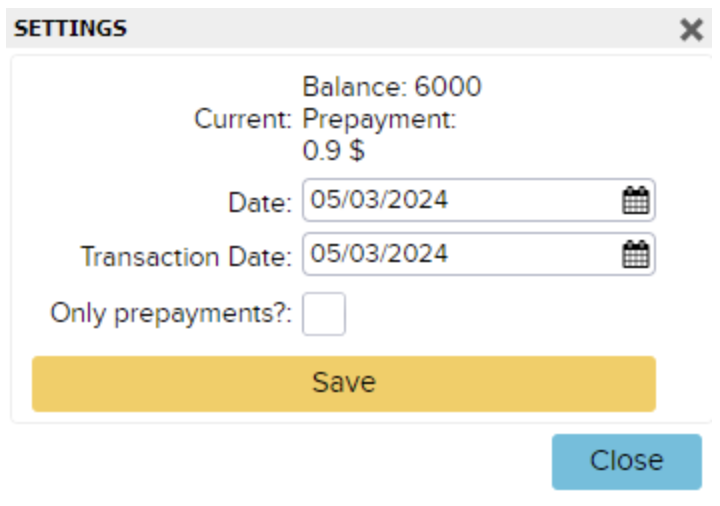
Task: Click empty area of the Settings header bar
Action: 400,29
